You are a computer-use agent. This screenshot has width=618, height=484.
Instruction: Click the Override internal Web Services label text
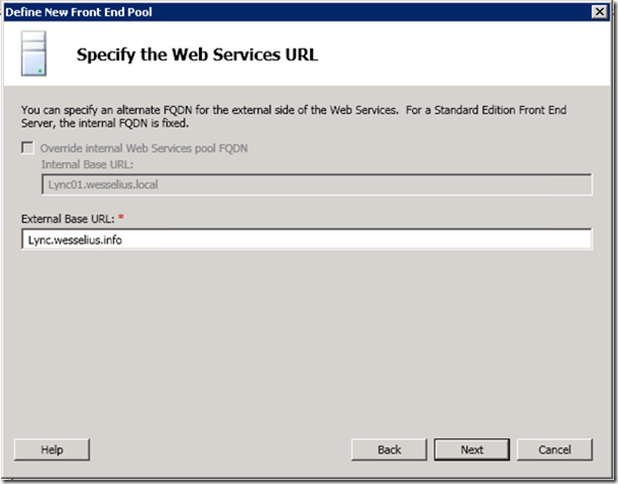click(x=144, y=149)
